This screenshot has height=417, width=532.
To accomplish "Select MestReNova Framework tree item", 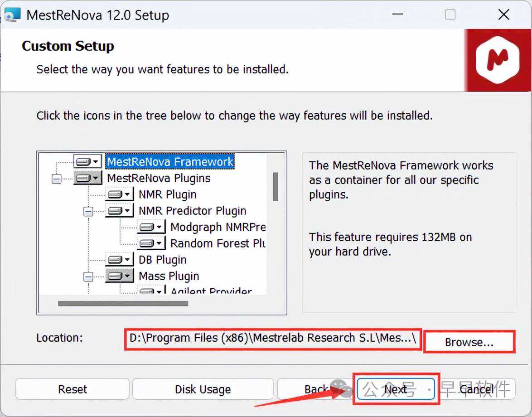I will click(x=170, y=162).
